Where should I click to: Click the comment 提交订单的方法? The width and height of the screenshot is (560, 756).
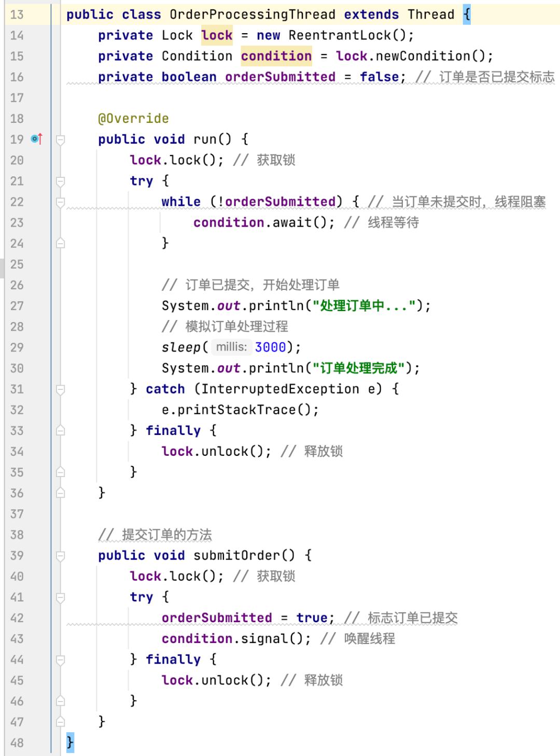(x=155, y=535)
